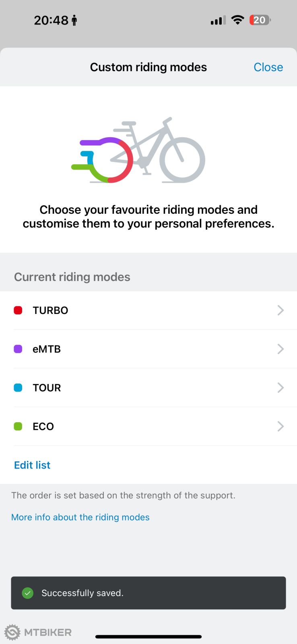Tap the e-bike riding modes illustration
This screenshot has width=297, height=644.
(x=139, y=151)
